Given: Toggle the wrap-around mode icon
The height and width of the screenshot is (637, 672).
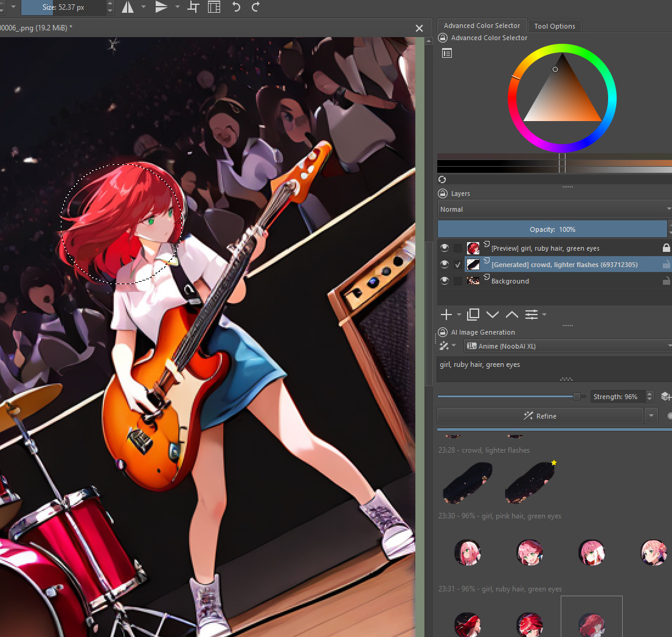Looking at the screenshot, I should [x=194, y=7].
